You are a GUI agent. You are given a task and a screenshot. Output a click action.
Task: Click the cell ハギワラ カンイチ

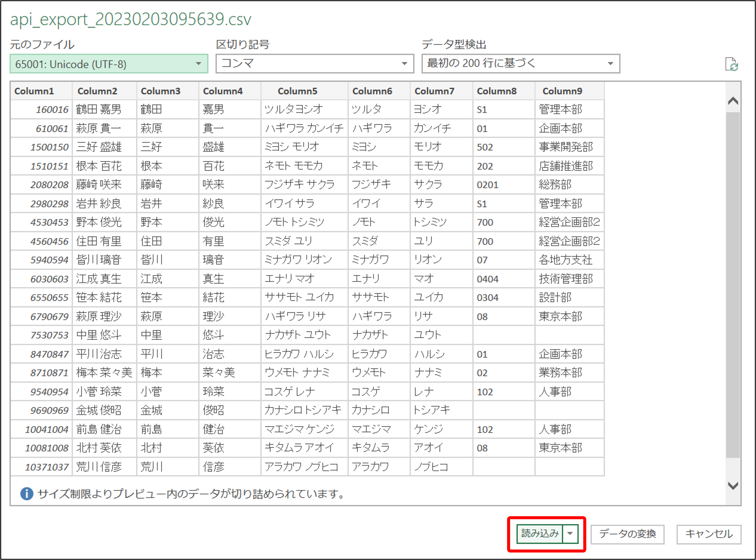click(304, 128)
